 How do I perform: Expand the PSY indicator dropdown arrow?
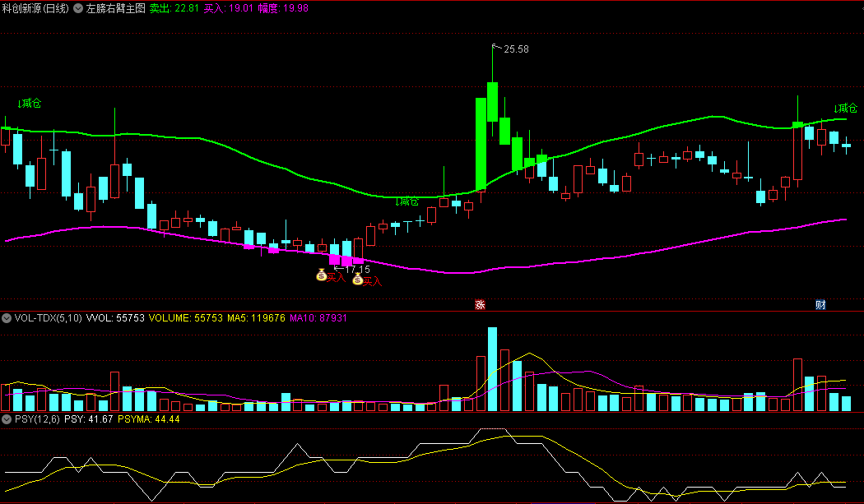[x=7, y=419]
